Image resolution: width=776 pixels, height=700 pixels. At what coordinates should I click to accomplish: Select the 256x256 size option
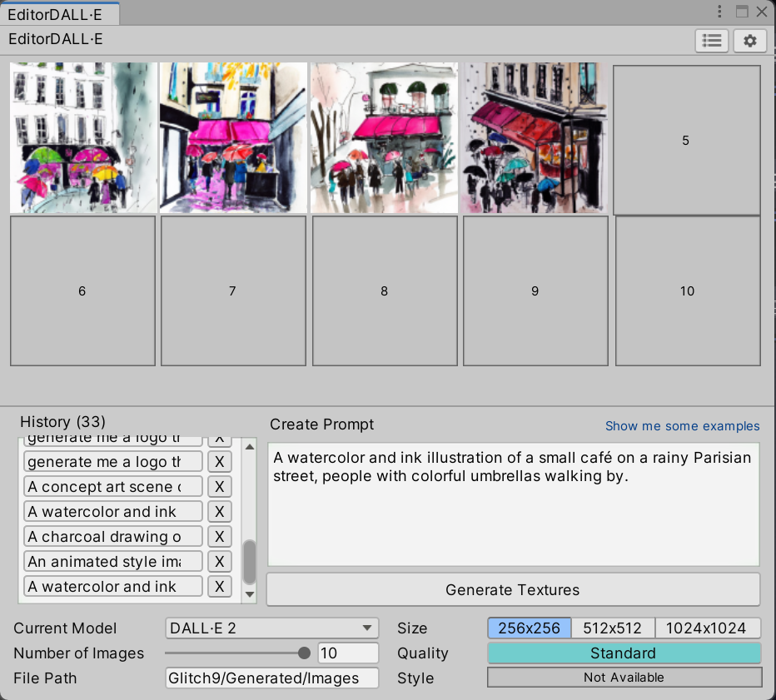(529, 628)
